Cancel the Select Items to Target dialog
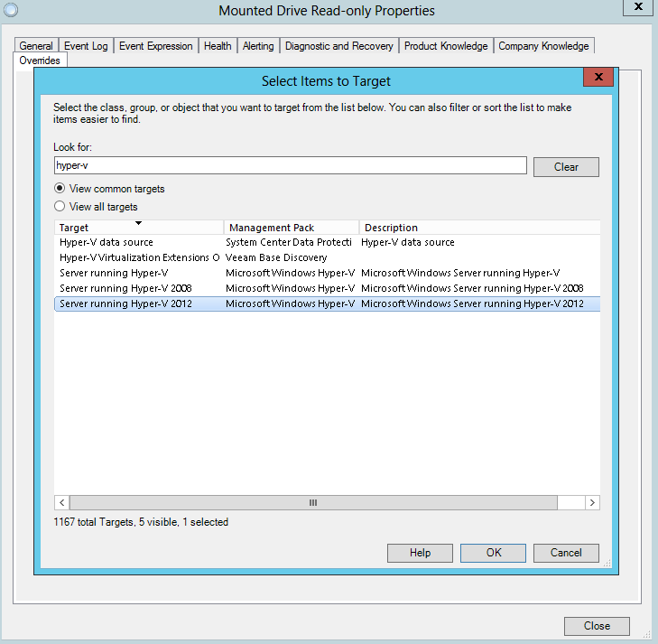The height and width of the screenshot is (644, 658). tap(566, 553)
